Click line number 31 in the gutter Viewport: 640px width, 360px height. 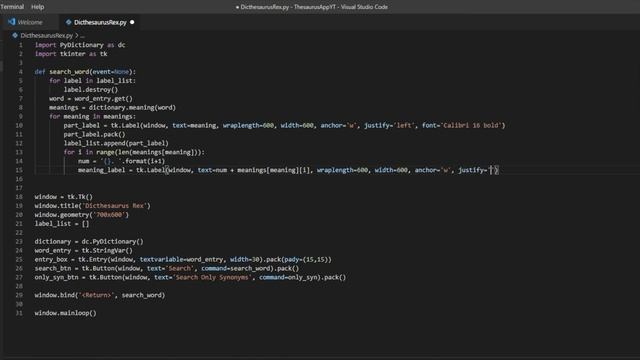[x=19, y=313]
